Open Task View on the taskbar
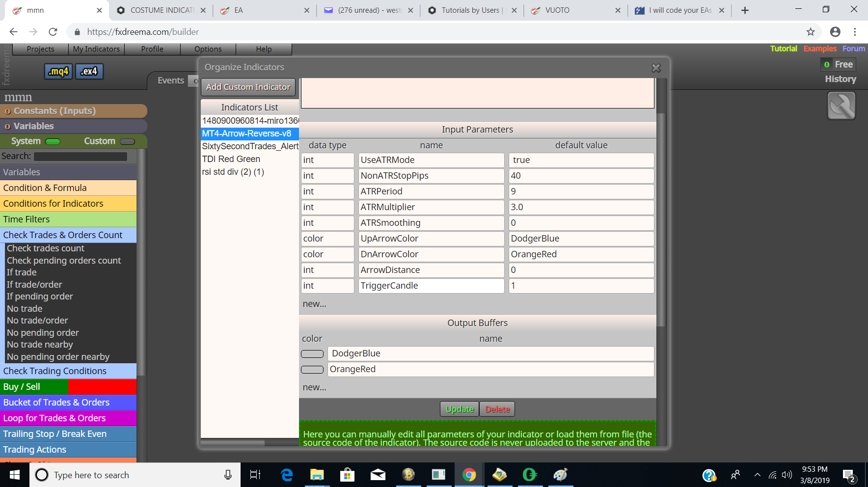 point(255,475)
